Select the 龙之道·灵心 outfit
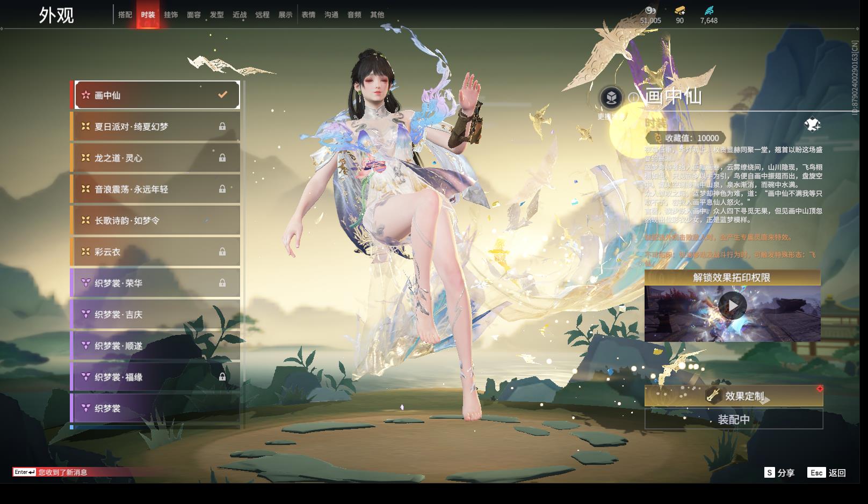Screen dimensions: 868x504 tap(156, 158)
